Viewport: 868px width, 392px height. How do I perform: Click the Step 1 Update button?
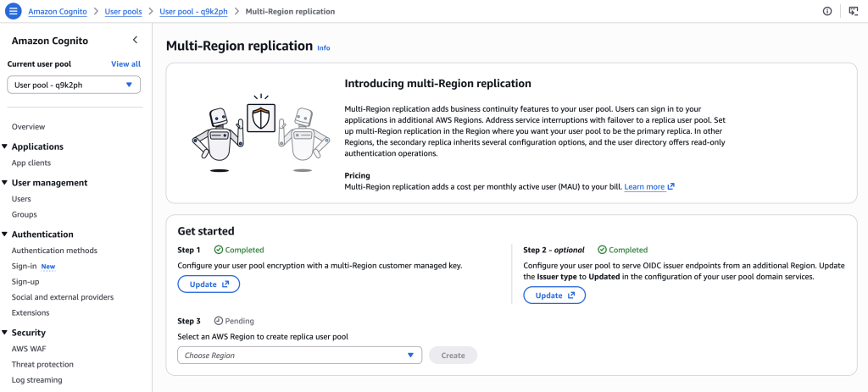(209, 284)
